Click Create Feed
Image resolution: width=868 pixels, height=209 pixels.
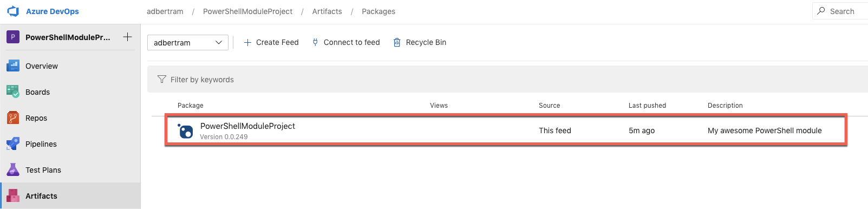coord(271,42)
